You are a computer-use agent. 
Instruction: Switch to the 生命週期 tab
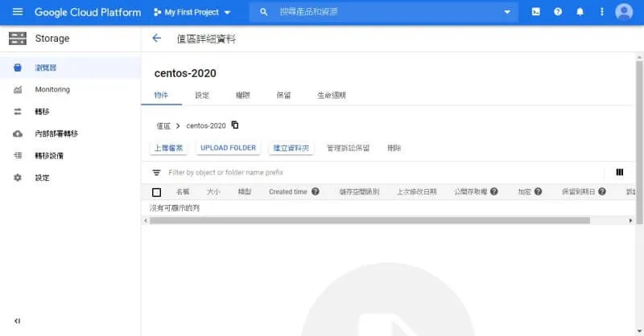coord(332,95)
